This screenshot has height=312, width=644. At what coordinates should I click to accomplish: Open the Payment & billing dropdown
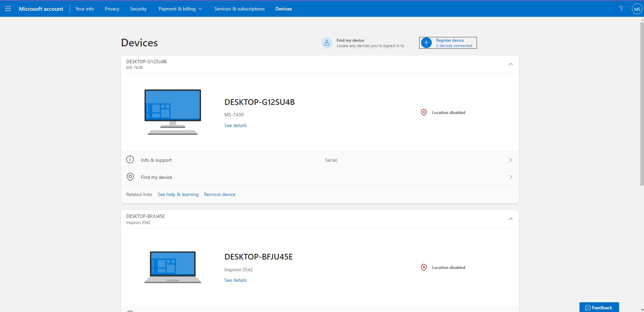[180, 9]
